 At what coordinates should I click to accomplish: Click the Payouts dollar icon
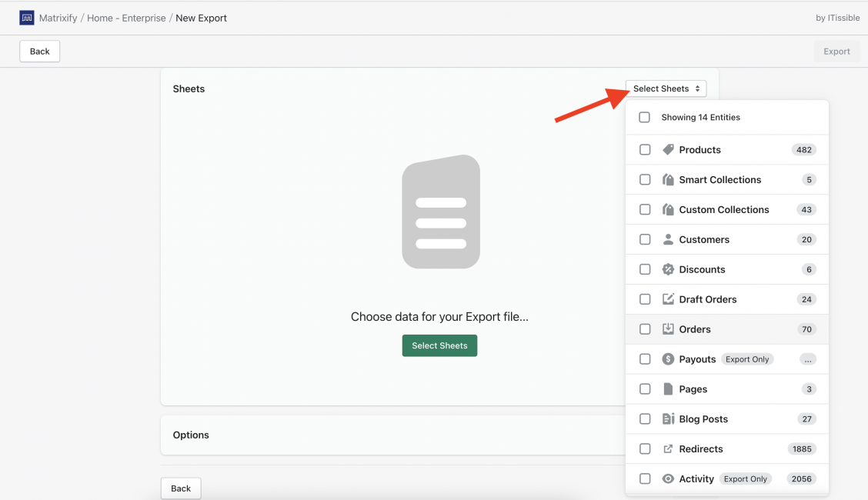(668, 358)
